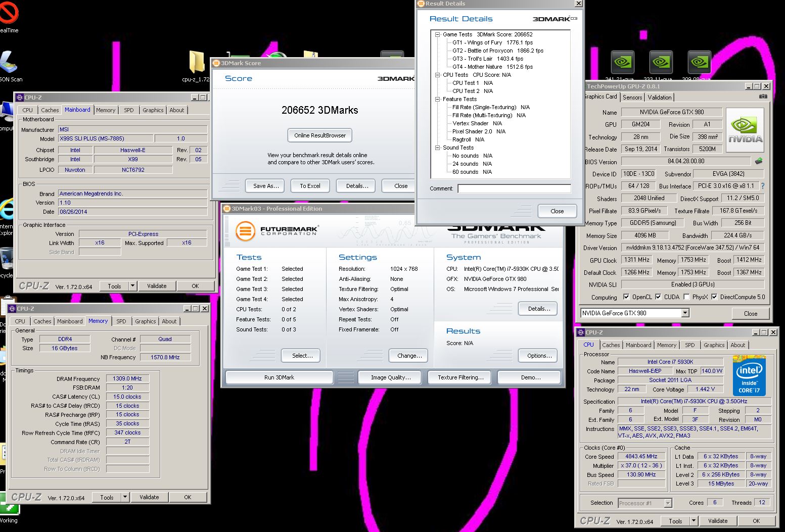The height and width of the screenshot is (532, 785).
Task: Open Tools dropdown arrow in CPU-Z Memory window
Action: tap(125, 497)
